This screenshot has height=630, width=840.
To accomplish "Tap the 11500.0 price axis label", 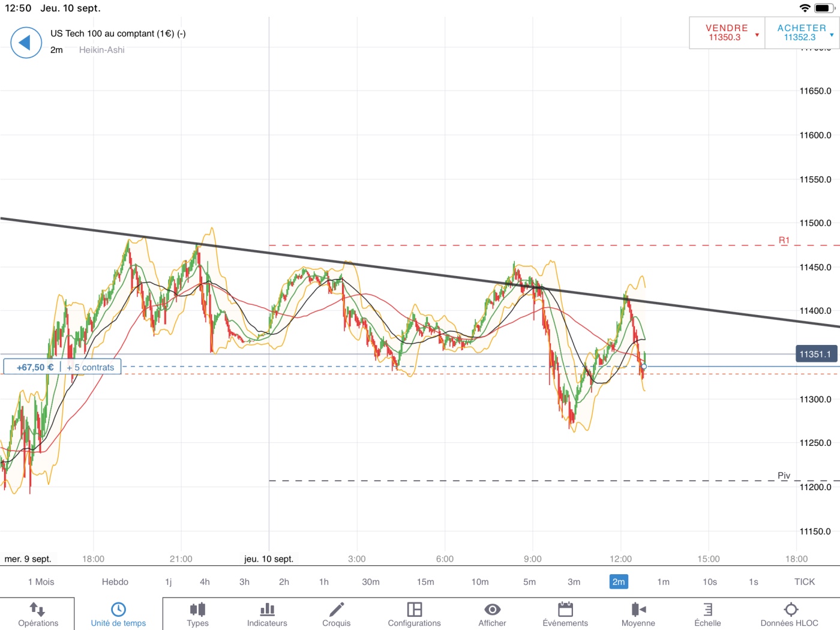I will pos(815,223).
